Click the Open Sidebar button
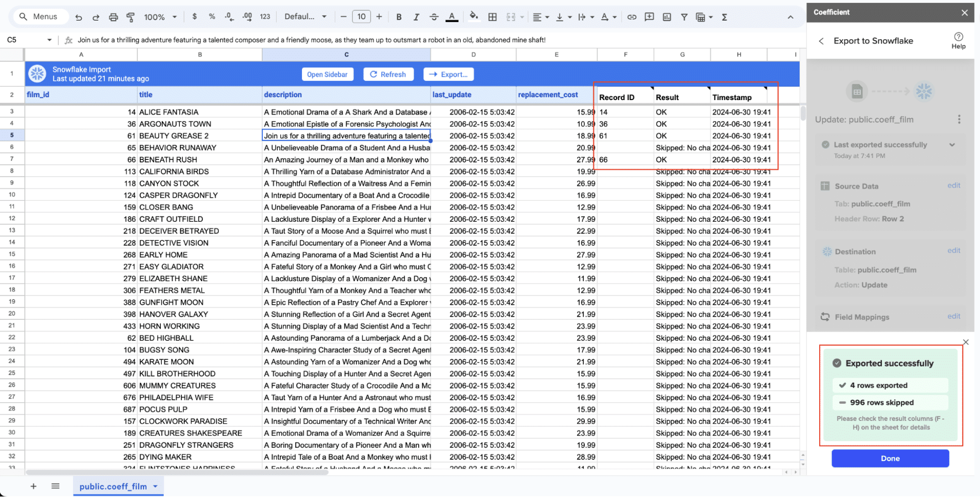 [x=327, y=74]
